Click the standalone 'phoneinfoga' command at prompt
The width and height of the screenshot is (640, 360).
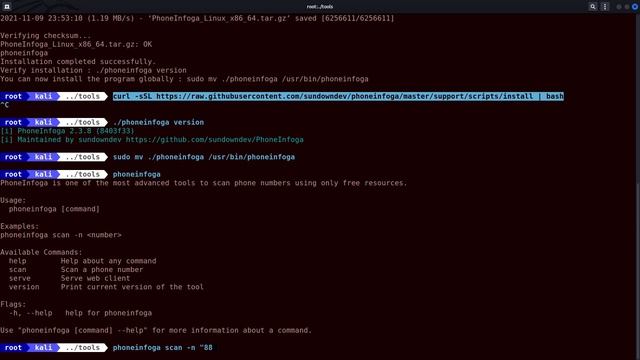136,174
